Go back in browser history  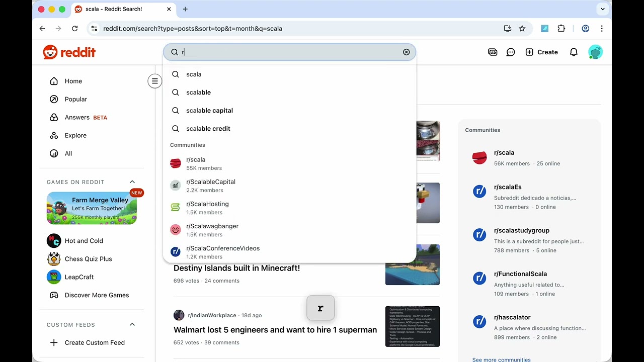click(42, 29)
